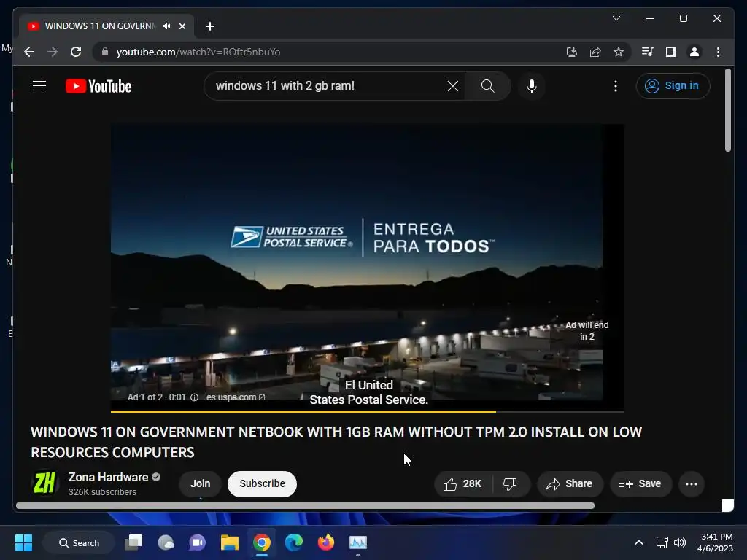Open volume tray icon
Screen dimensions: 747x560
point(680,542)
